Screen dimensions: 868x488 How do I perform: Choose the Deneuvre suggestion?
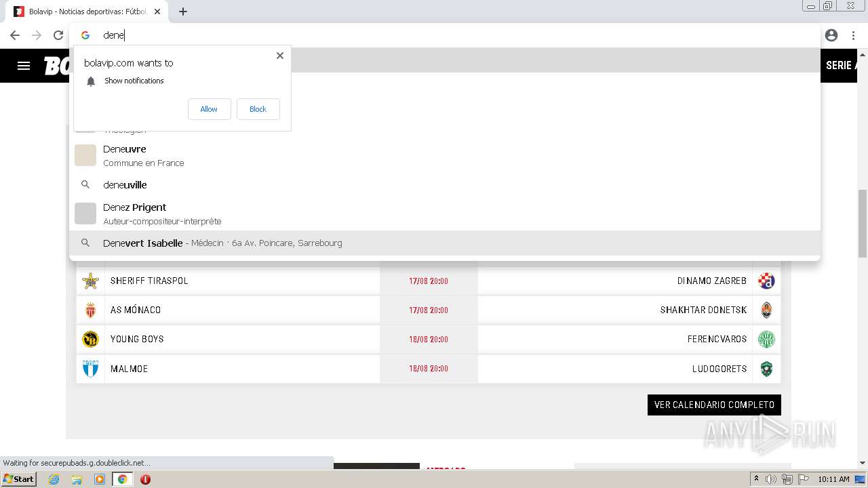click(x=445, y=155)
